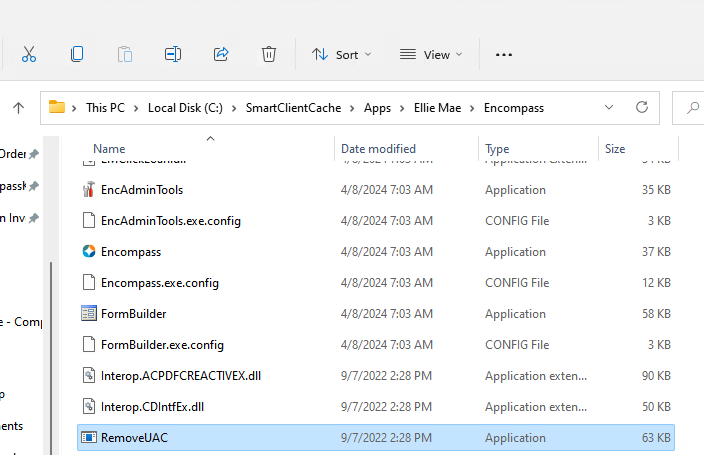Screen dimensions: 704x455
Task: Select Interop.CDIntfEx.dll file name
Action: click(x=152, y=407)
